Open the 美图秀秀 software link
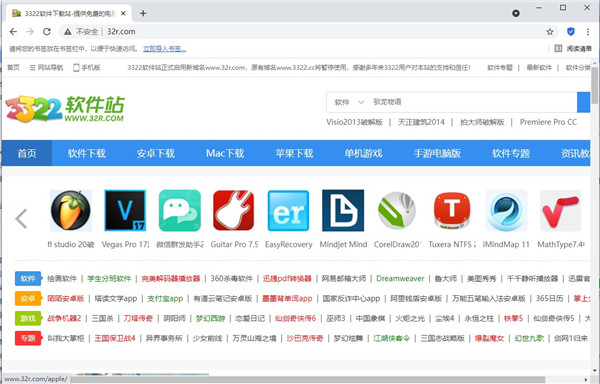This screenshot has width=600, height=384. click(481, 278)
